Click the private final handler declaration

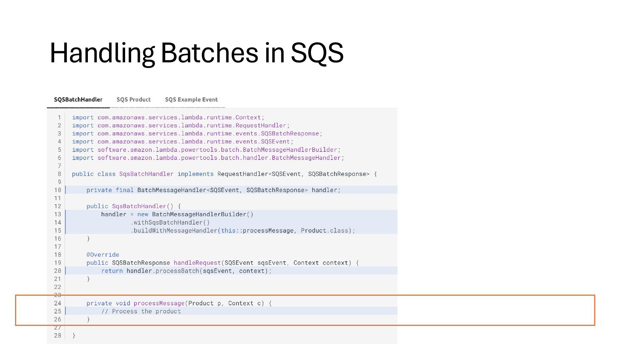click(x=213, y=190)
